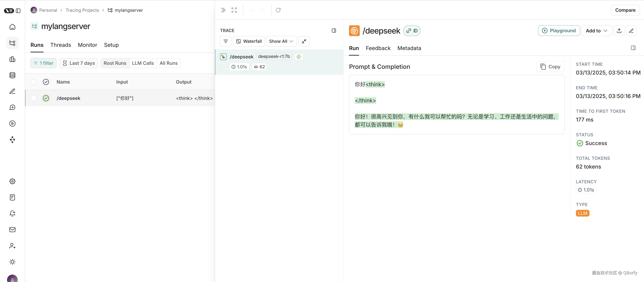Select the /deepseek node in trace tree

pyautogui.click(x=241, y=57)
